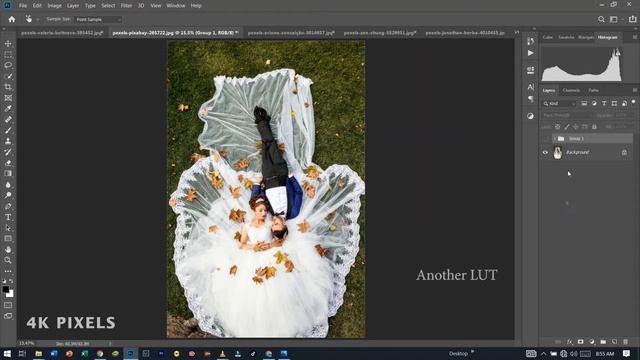Select the Horizontal Type tool
640x360 pixels.
point(8,217)
